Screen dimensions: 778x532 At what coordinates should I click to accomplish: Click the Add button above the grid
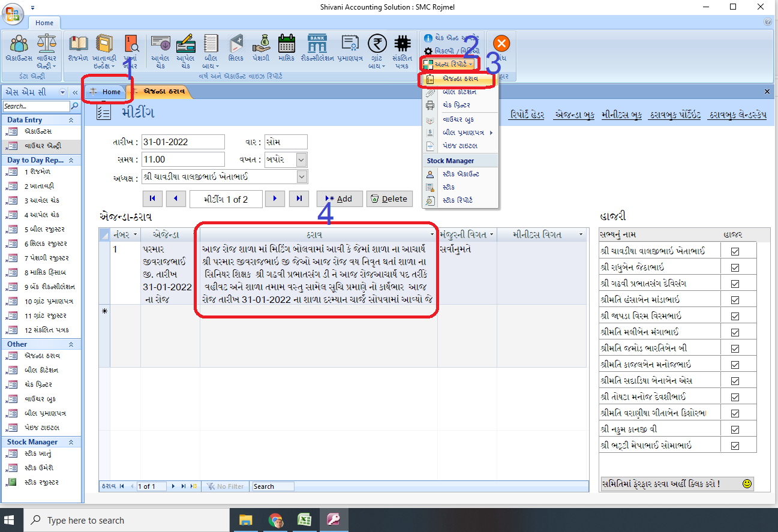[339, 199]
